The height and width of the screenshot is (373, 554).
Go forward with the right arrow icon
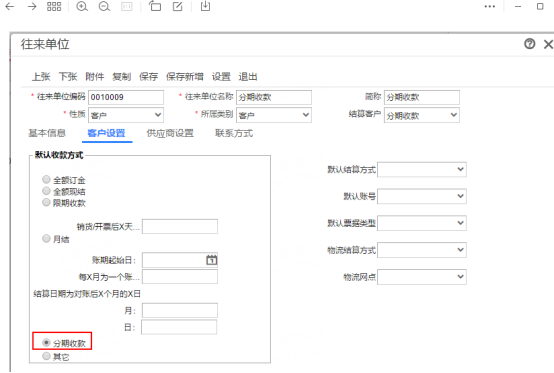[x=32, y=6]
